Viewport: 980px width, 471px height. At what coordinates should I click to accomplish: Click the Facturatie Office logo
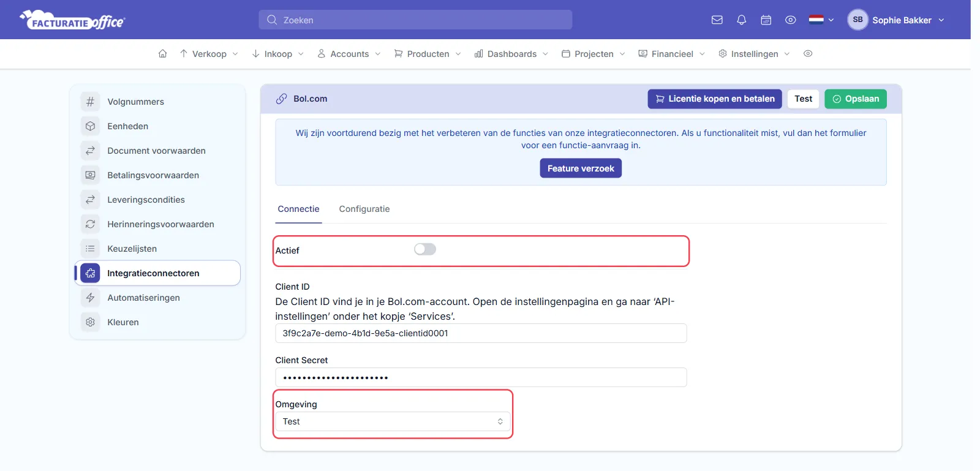coord(72,20)
